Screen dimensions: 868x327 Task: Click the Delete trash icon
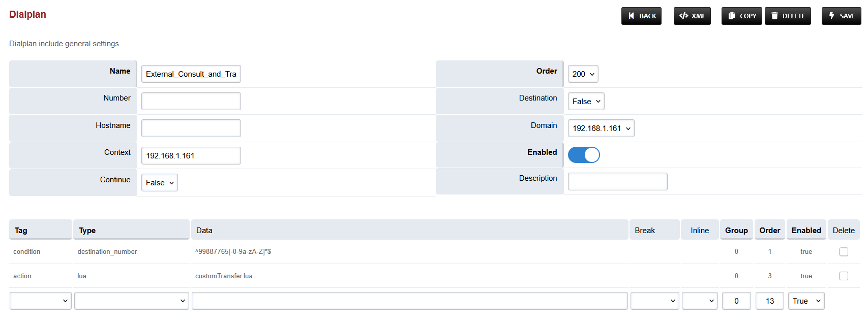tap(774, 16)
